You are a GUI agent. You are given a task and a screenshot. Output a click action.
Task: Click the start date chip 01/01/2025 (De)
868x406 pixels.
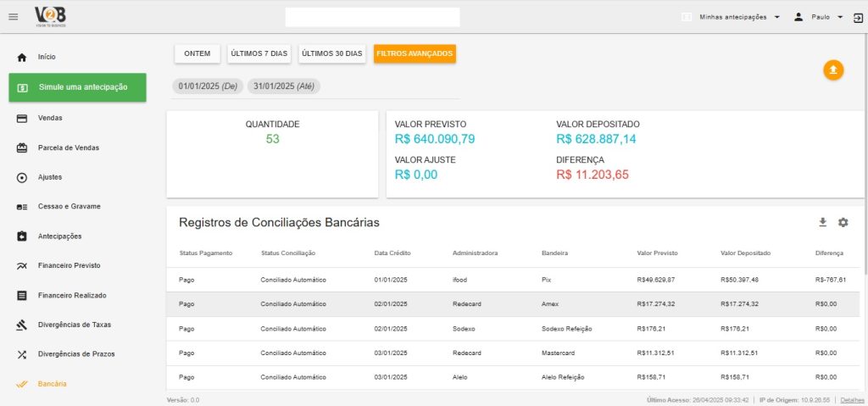coord(208,86)
